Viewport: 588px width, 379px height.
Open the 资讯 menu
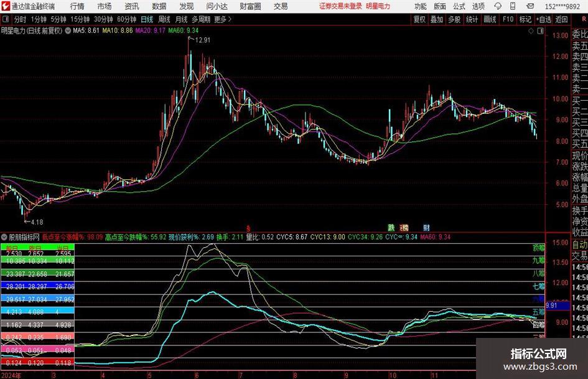click(x=132, y=6)
